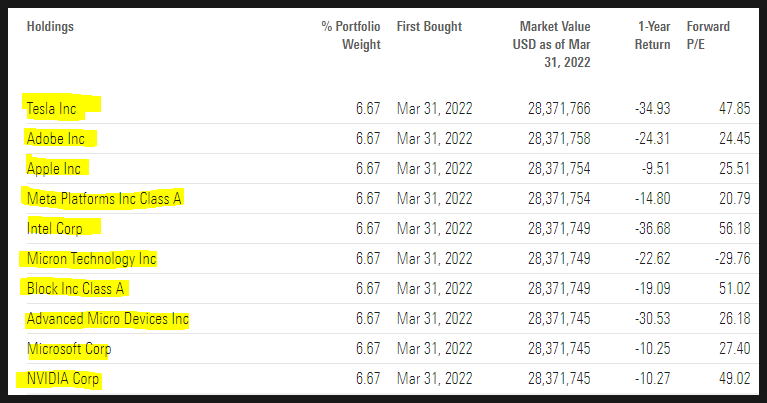Open Advanced Micro Devices Inc
Screen dimensions: 767x403
coord(107,319)
